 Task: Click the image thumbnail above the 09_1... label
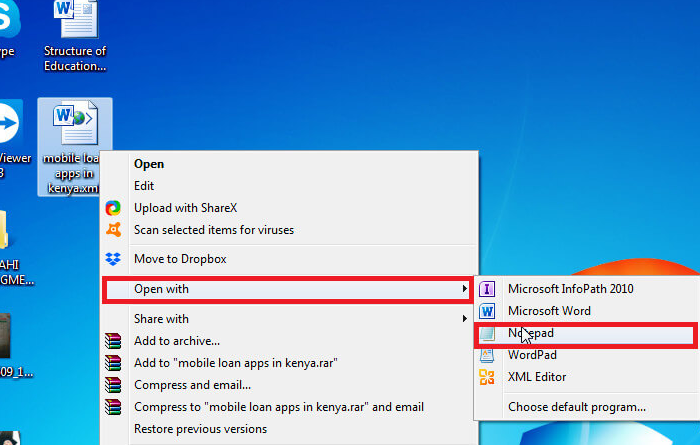tap(5, 336)
